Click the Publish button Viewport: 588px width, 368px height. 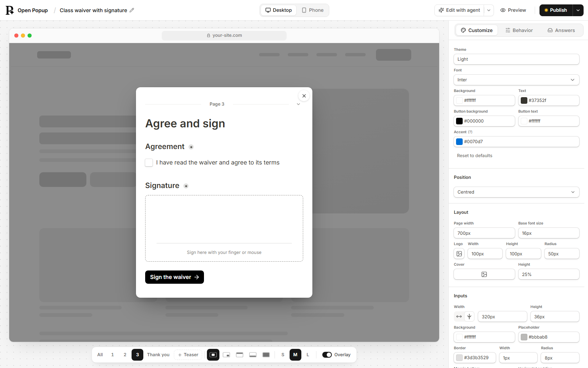pos(556,10)
